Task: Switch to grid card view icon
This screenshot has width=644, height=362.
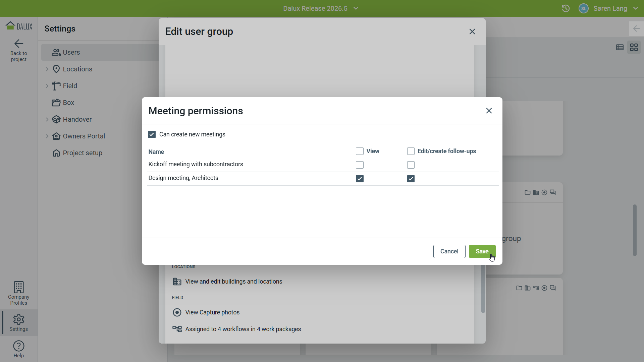Action: click(x=634, y=47)
